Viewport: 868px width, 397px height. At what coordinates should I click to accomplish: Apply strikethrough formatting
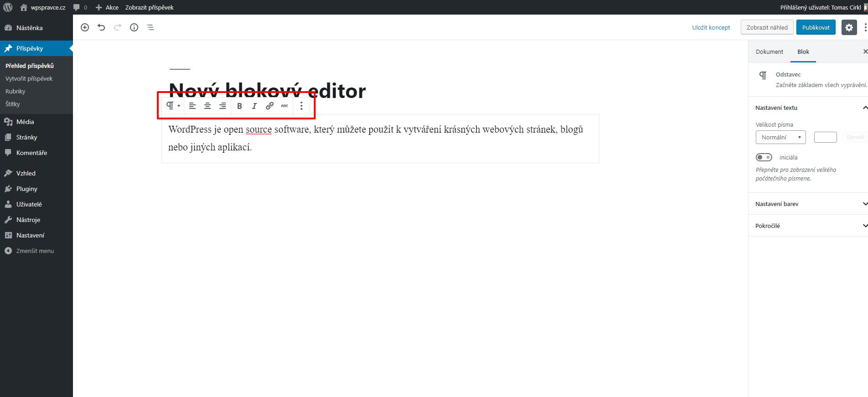(x=285, y=106)
